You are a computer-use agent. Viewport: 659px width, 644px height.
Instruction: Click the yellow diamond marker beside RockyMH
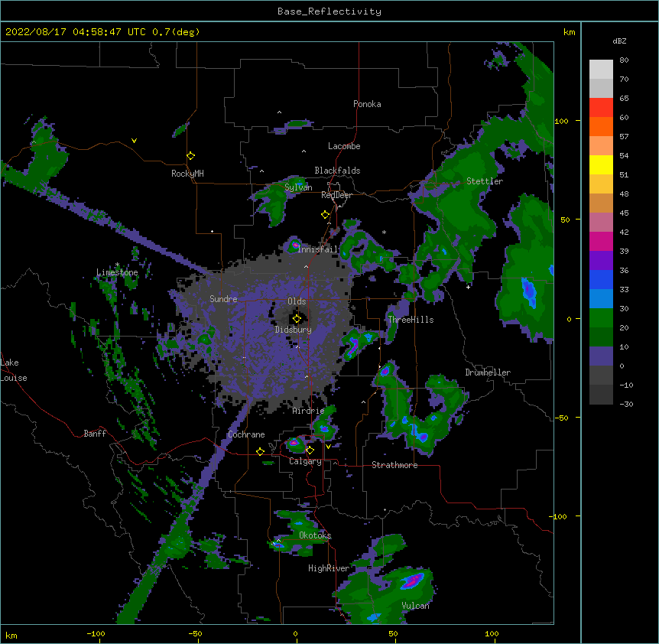[191, 156]
